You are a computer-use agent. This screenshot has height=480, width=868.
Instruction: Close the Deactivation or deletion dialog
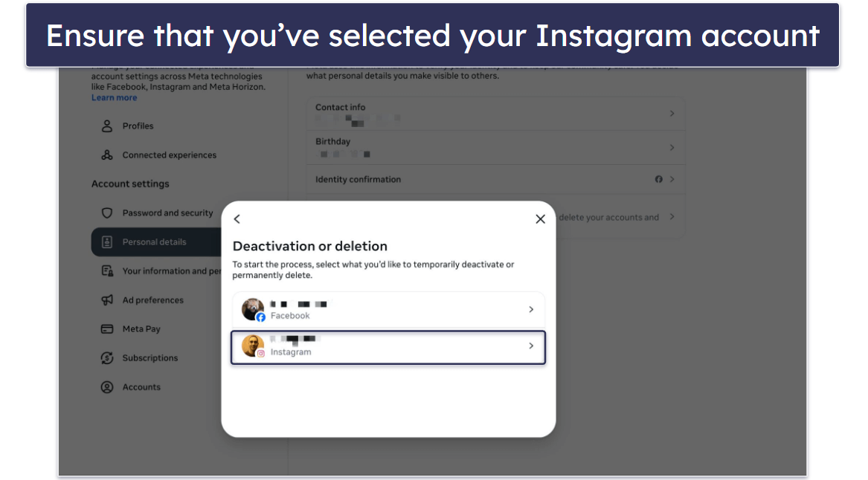click(x=541, y=219)
